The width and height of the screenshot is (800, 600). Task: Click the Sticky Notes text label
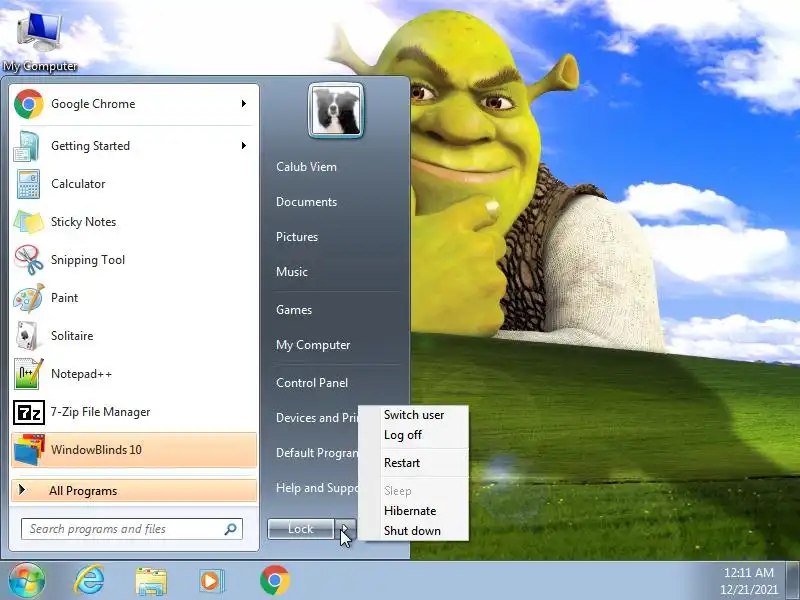point(83,222)
